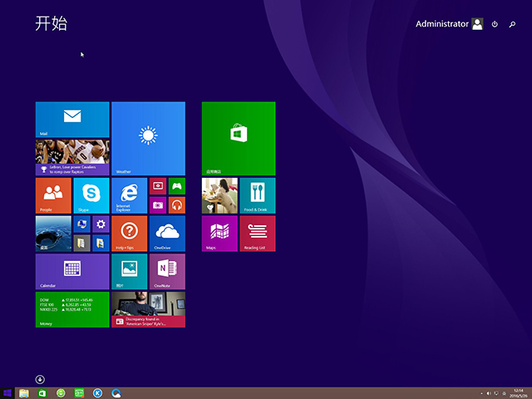Screen dimensions: 532x399
Task: Open the OneDrive tile
Action: (167, 234)
